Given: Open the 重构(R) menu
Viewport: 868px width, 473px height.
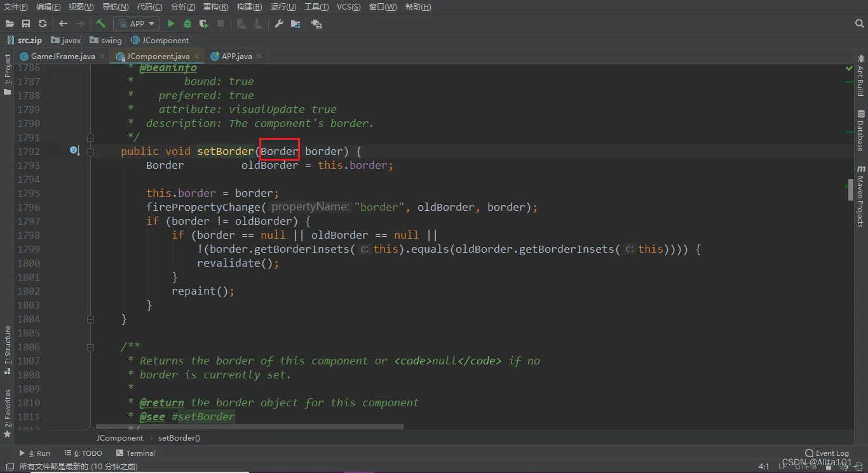Looking at the screenshot, I should (x=215, y=7).
